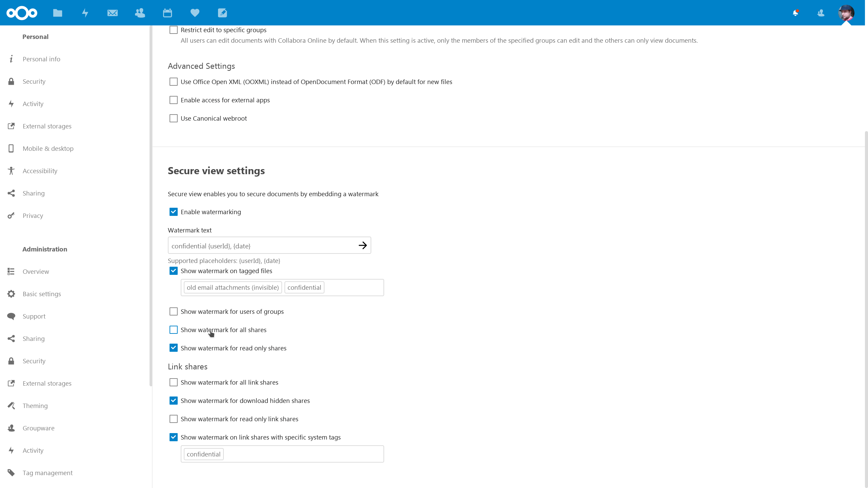The height and width of the screenshot is (488, 868).
Task: Click the notifications bell icon
Action: coord(795,13)
